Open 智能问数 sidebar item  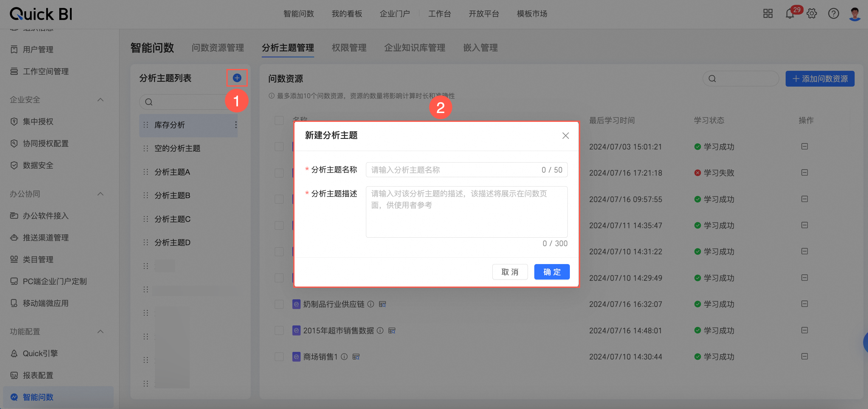58,397
